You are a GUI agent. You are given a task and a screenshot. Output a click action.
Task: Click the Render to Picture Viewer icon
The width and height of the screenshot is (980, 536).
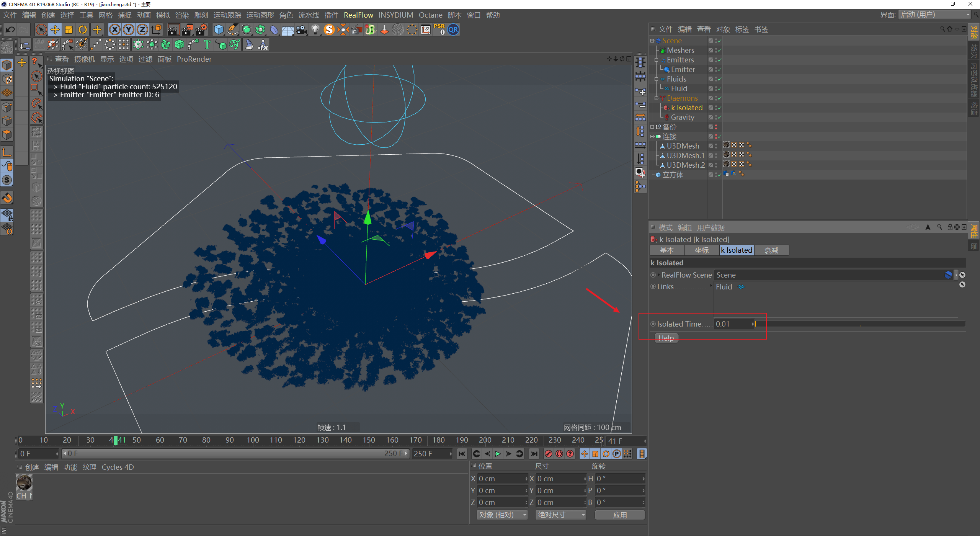click(187, 29)
